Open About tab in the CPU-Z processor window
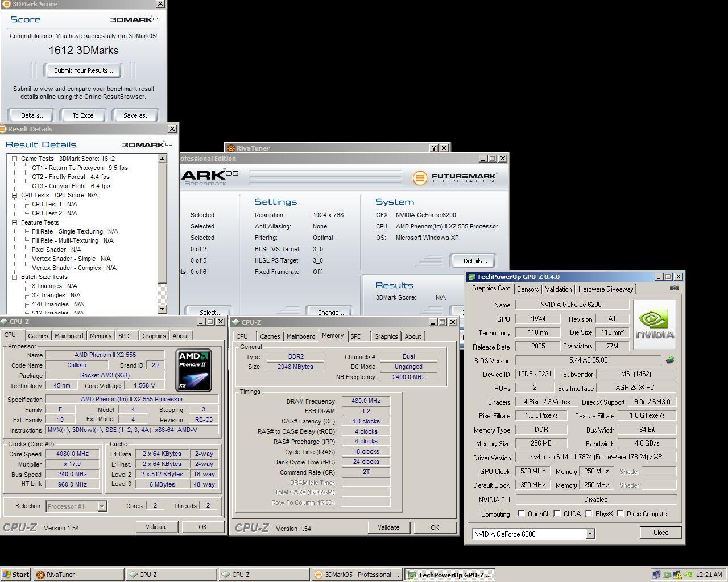The width and height of the screenshot is (728, 582). click(181, 336)
